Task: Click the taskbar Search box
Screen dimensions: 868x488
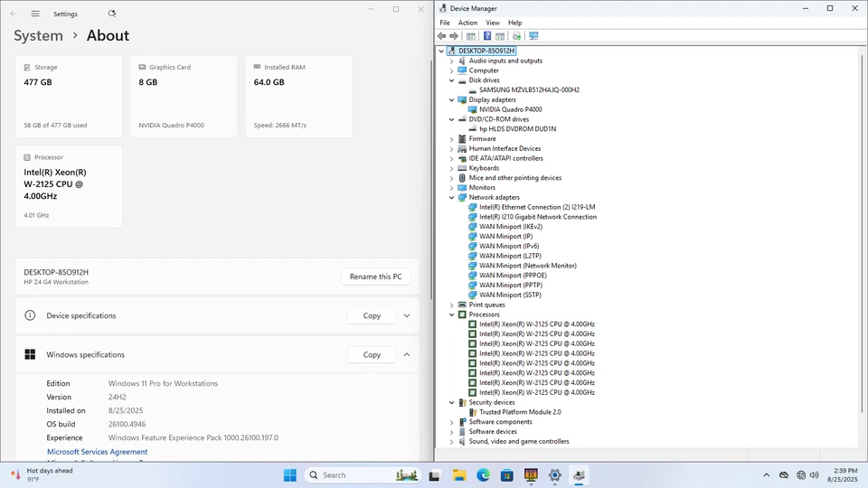Action: click(x=362, y=474)
